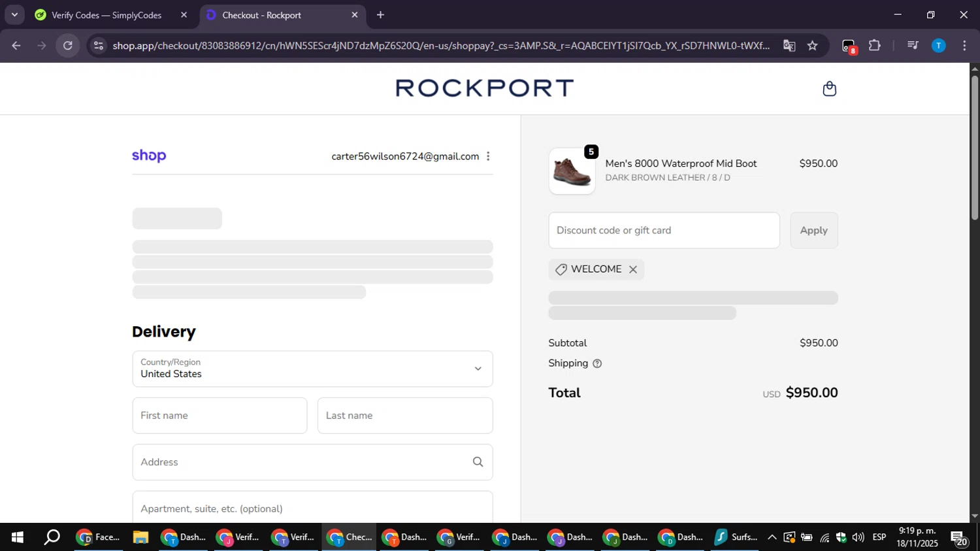
Task: Click the DARK BROWN LEATHER / 8 / D variant text
Action: (x=668, y=178)
